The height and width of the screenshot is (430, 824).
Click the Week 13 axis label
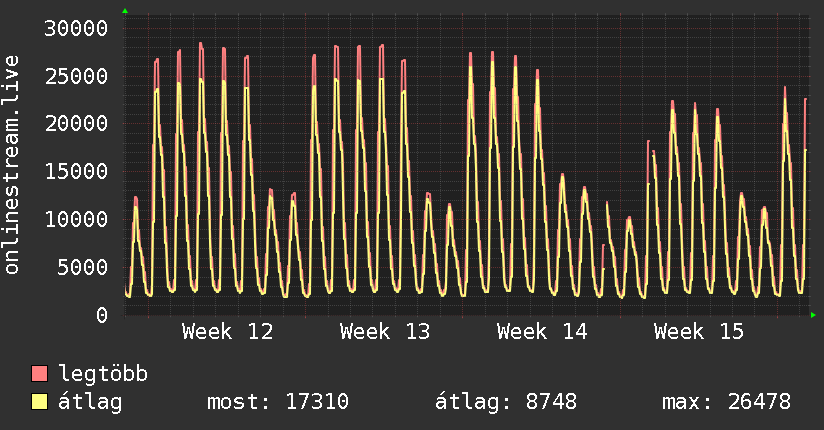point(385,332)
